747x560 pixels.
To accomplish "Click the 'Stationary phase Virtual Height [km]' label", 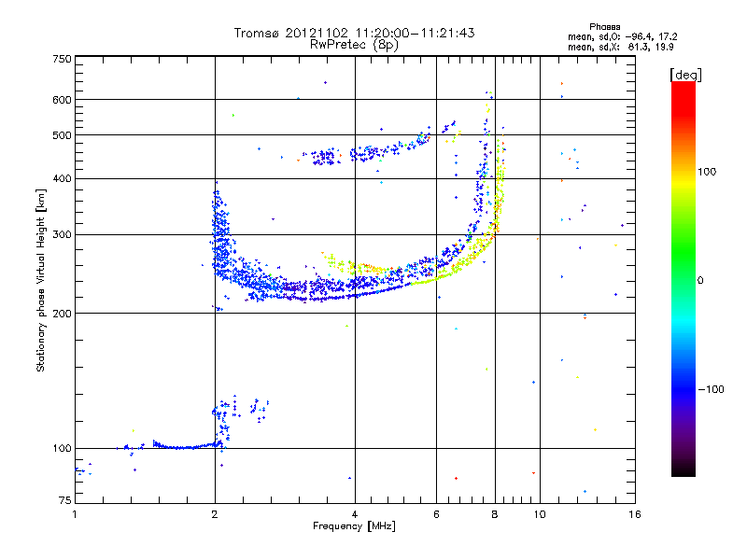I will 41,280.
